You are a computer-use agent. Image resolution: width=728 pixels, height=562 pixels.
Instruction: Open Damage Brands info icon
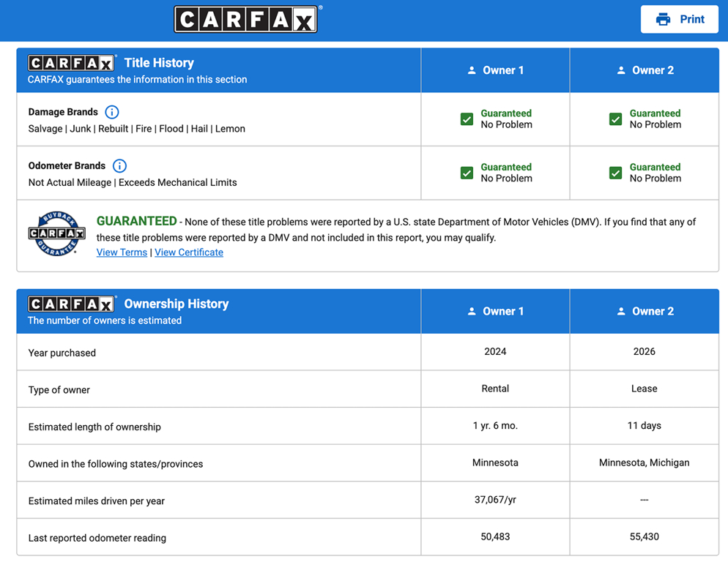[x=112, y=112]
